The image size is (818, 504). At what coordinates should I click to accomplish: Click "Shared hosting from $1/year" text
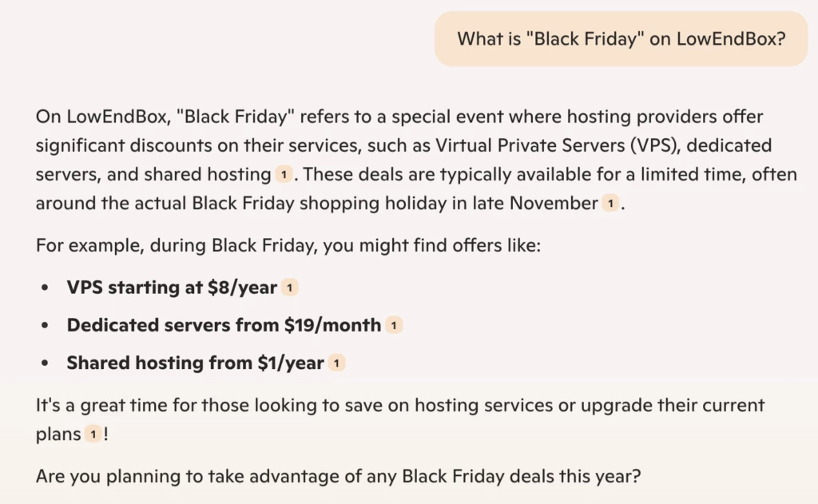coord(195,363)
